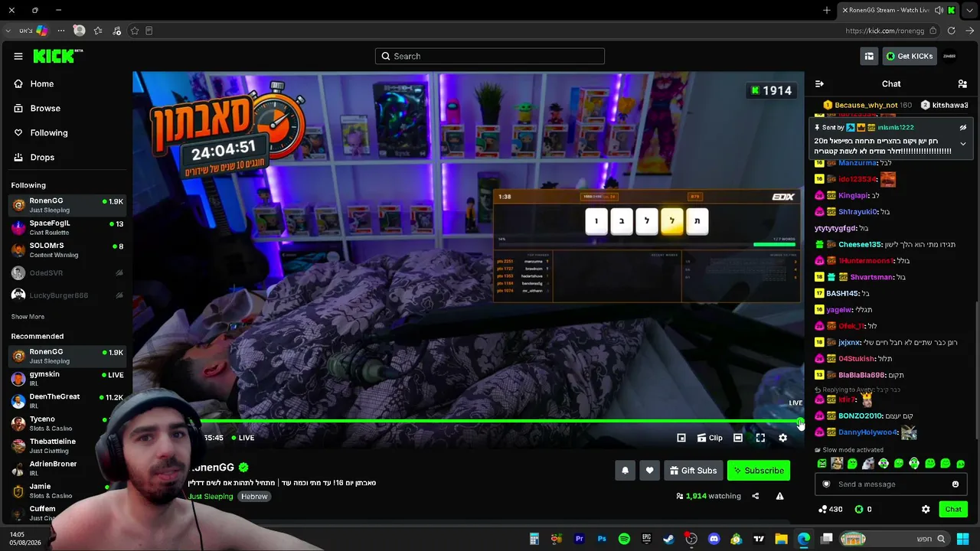This screenshot has width=980, height=551.
Task: Open Discord from the taskbar
Action: [x=714, y=539]
